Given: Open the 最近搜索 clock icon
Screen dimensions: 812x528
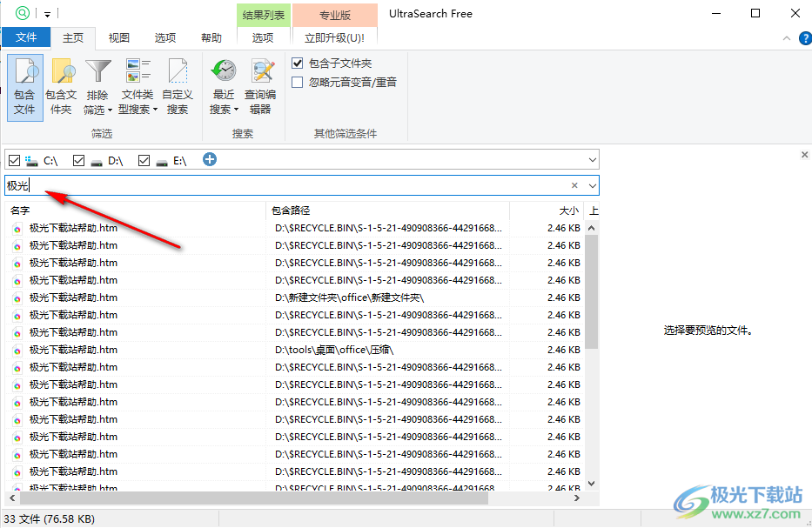Looking at the screenshot, I should pyautogui.click(x=223, y=71).
